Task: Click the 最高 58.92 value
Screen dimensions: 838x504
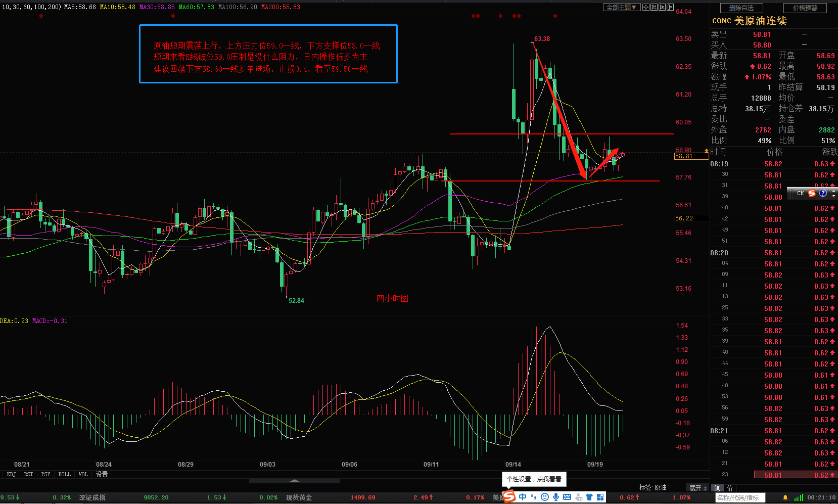Action: [826, 66]
